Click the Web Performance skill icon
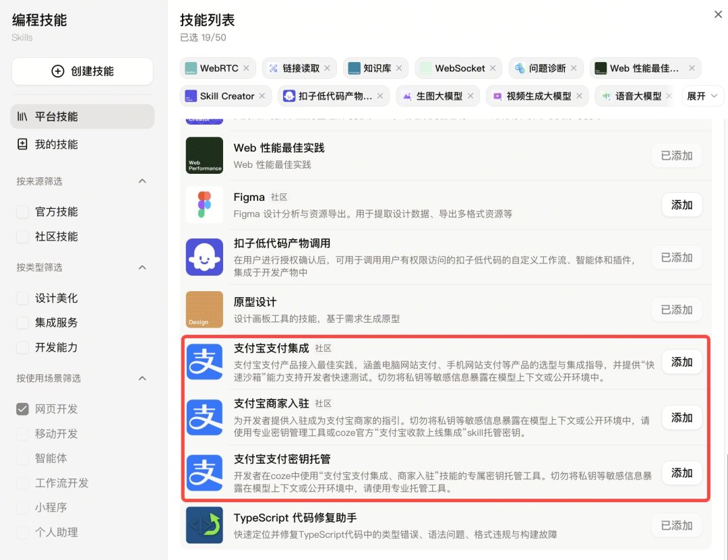The image size is (728, 560). coord(204,156)
